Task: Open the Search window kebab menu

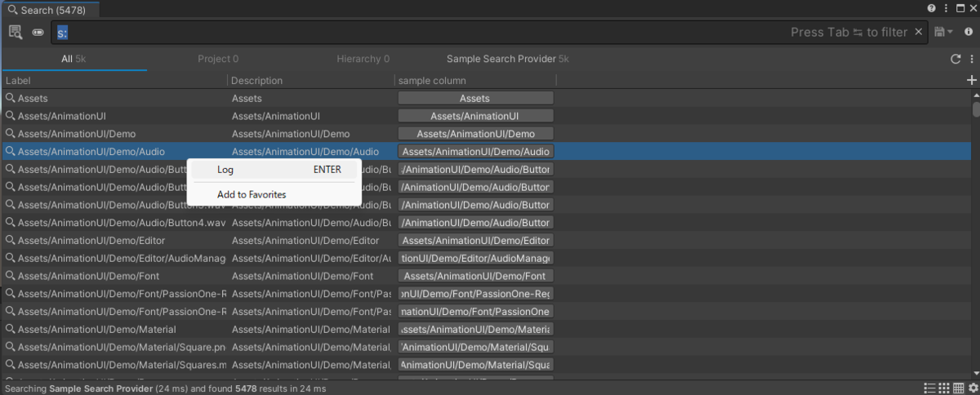Action: click(x=945, y=8)
